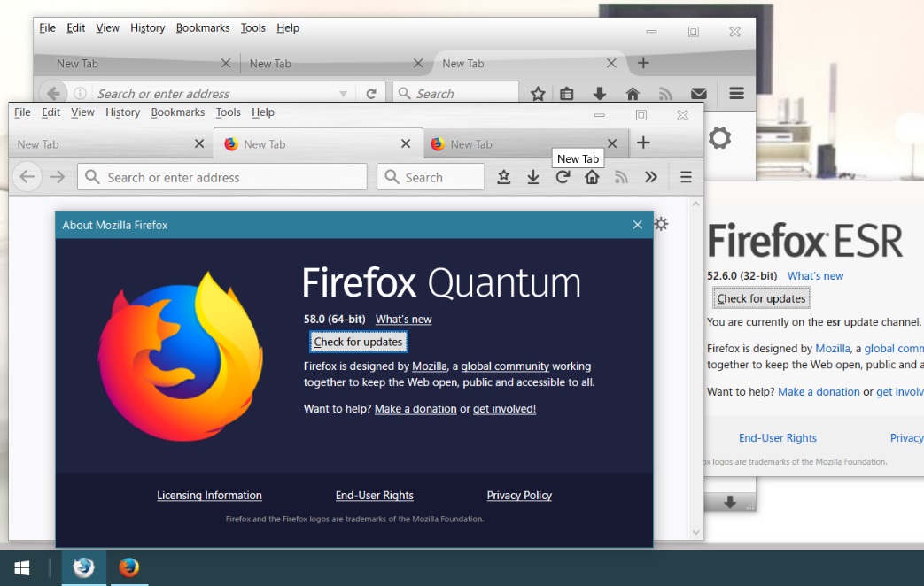This screenshot has height=586, width=924.
Task: Click the RSS feed icon in the Quantum toolbar
Action: pyautogui.click(x=621, y=177)
